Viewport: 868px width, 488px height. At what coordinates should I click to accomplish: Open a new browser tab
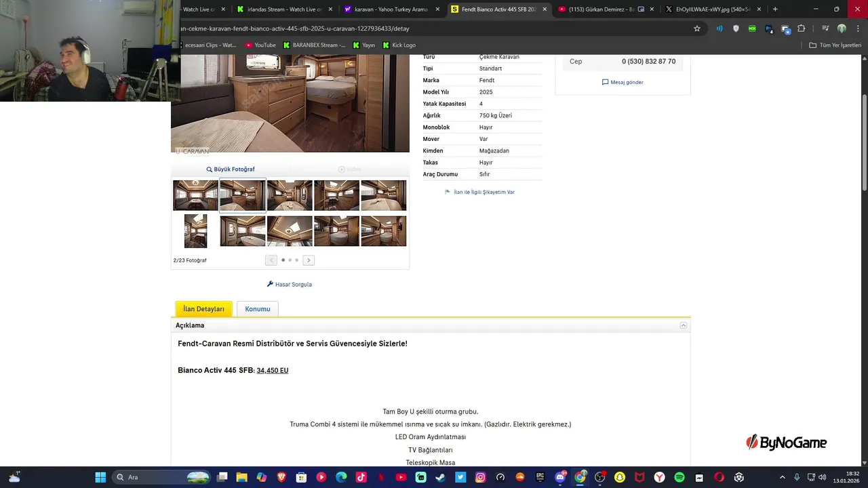pyautogui.click(x=775, y=9)
